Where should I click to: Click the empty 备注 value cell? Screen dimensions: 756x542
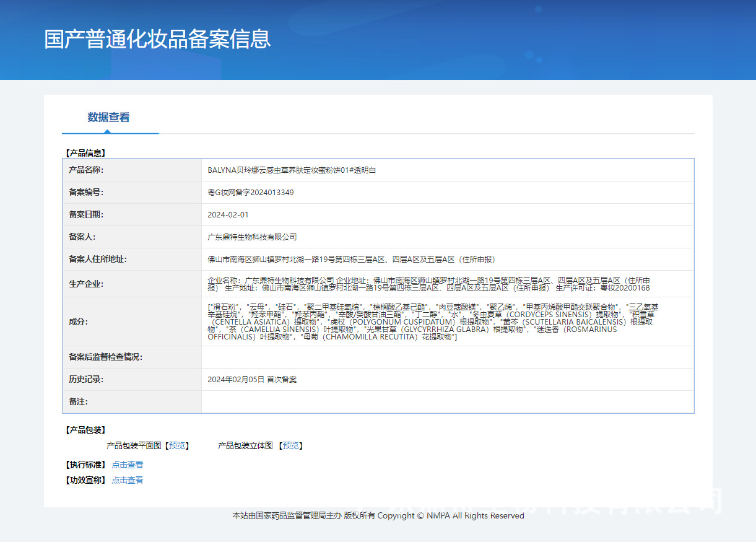coord(446,402)
